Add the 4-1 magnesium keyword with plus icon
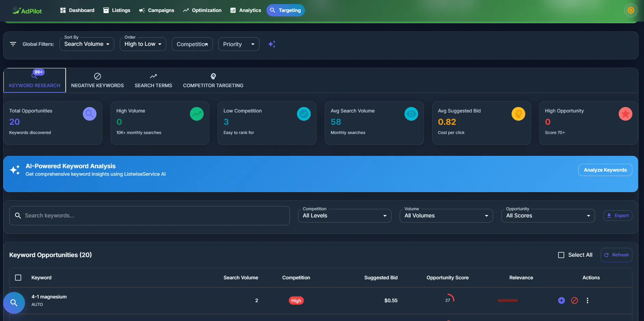Image resolution: width=644 pixels, height=321 pixels. 562,300
